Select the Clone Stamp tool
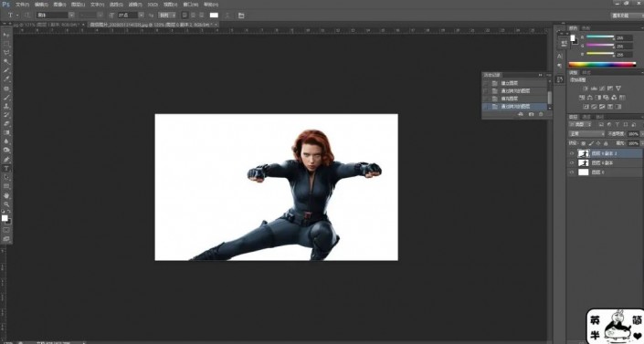The width and height of the screenshot is (644, 344). [6, 107]
